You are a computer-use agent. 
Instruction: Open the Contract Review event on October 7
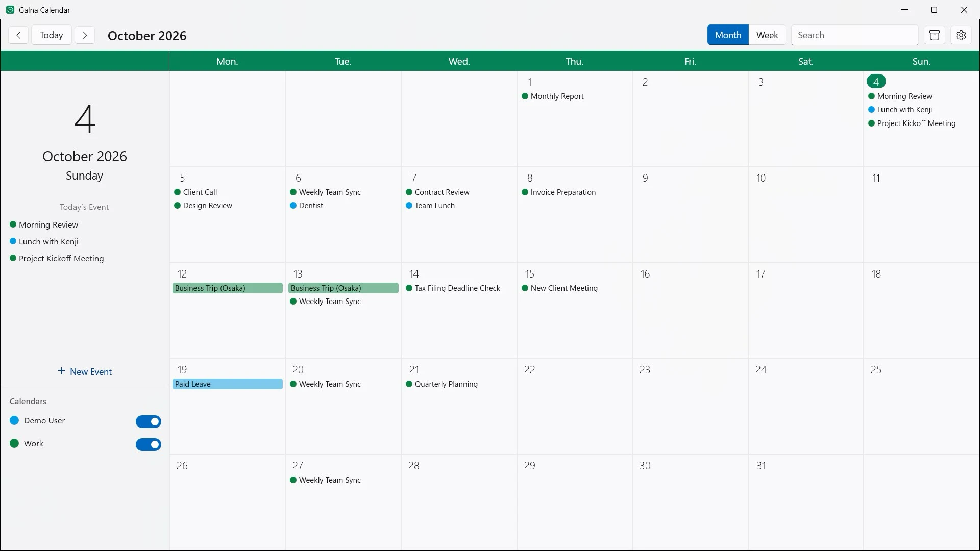(x=437, y=192)
